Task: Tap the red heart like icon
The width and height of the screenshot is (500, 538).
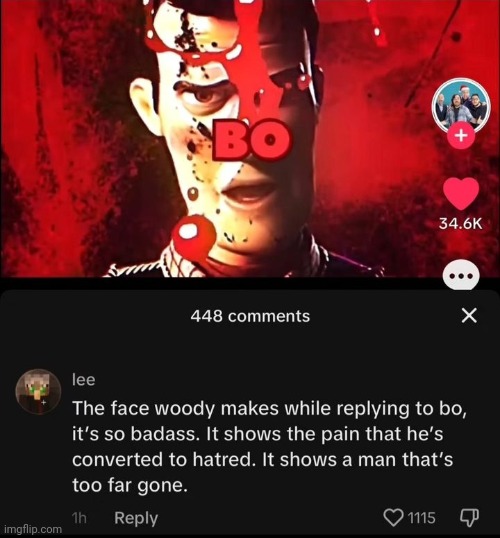Action: (461, 194)
